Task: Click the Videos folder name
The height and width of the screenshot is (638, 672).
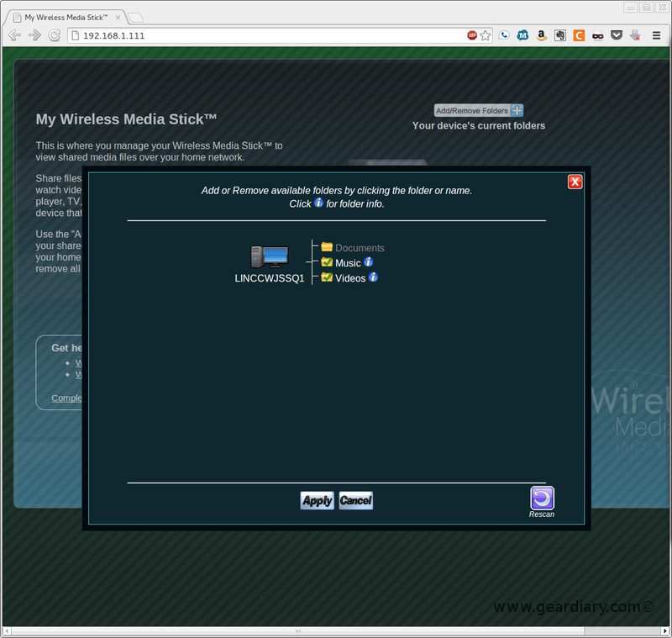Action: 350,278
